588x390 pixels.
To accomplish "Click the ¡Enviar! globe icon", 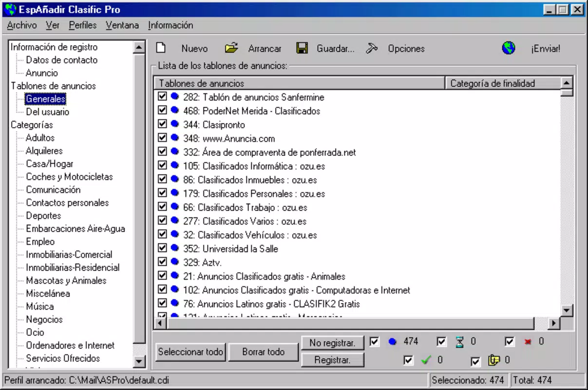I will pos(509,48).
